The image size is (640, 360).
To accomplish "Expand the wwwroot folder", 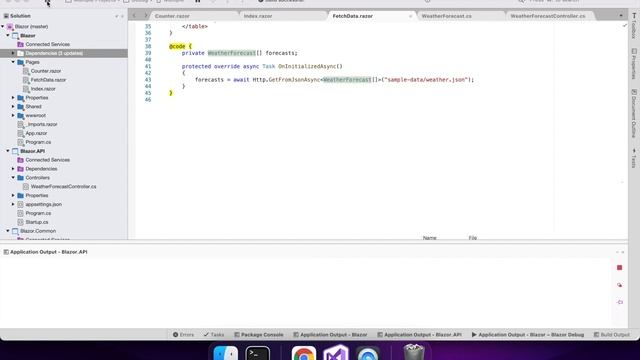I will 13,116.
